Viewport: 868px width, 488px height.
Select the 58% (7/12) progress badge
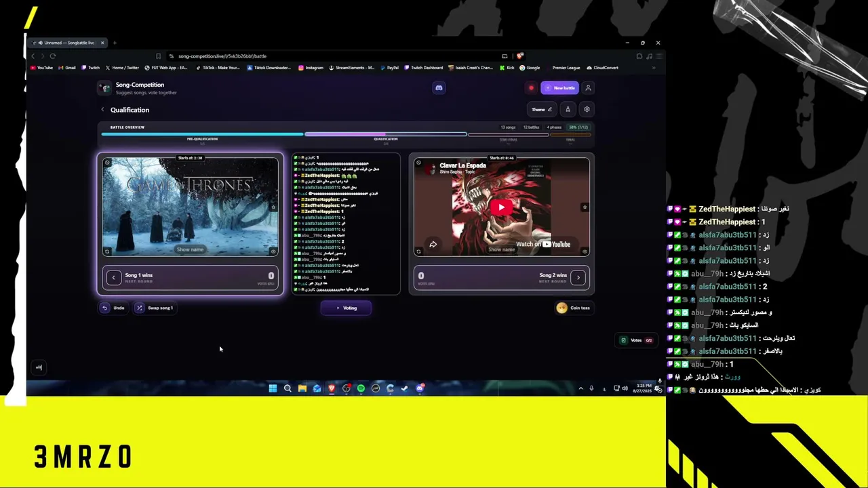pyautogui.click(x=578, y=127)
